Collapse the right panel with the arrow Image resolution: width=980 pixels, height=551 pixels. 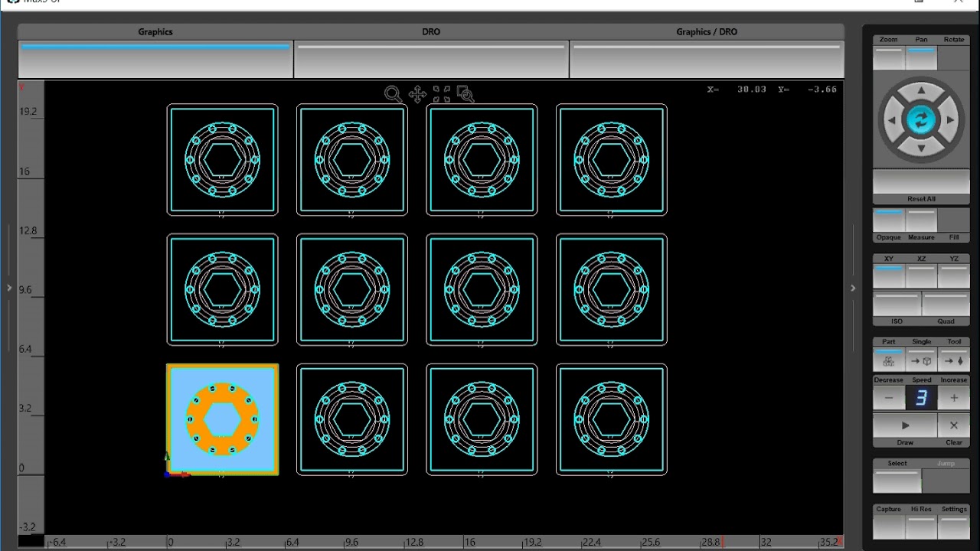[x=853, y=288]
